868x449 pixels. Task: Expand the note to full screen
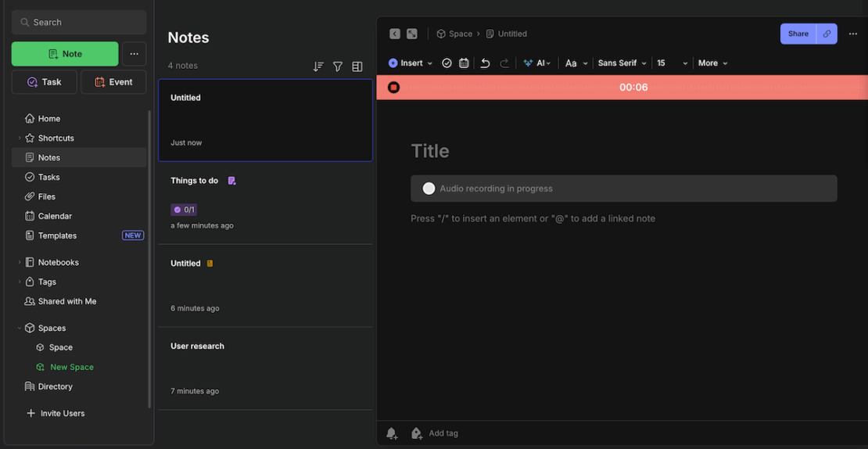click(x=412, y=34)
